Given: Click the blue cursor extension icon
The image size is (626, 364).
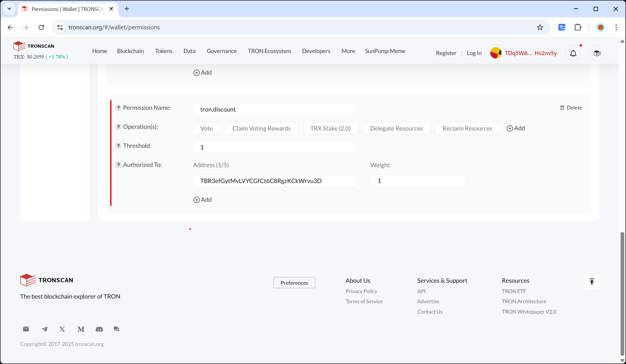Looking at the screenshot, I should click(562, 27).
